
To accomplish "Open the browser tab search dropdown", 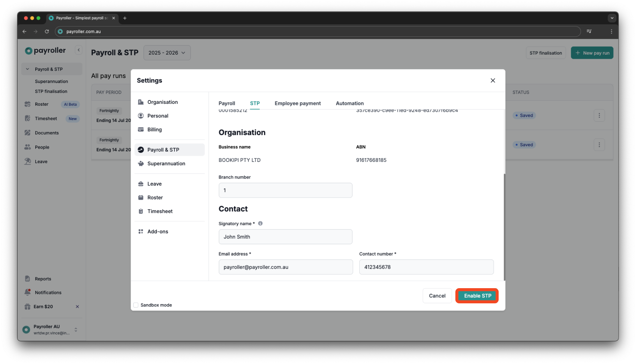I will click(612, 18).
